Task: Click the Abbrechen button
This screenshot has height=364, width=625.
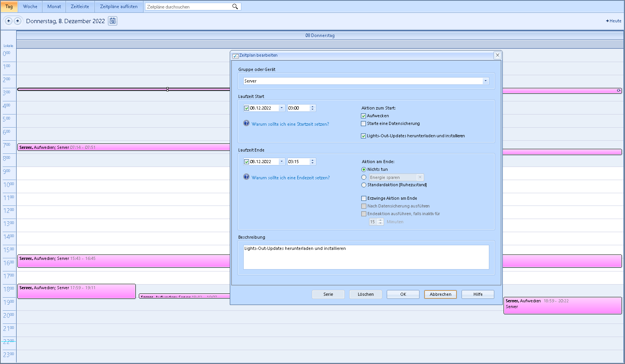Action: point(440,294)
